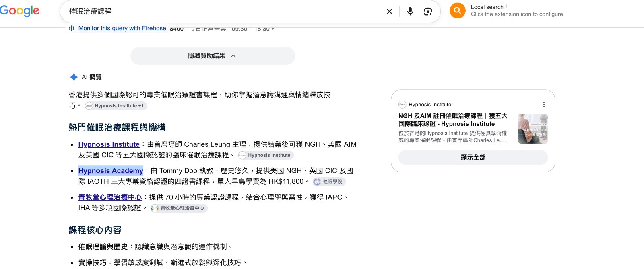
Task: Open the Hypnosis Institute +1 source chip
Action: tap(116, 106)
